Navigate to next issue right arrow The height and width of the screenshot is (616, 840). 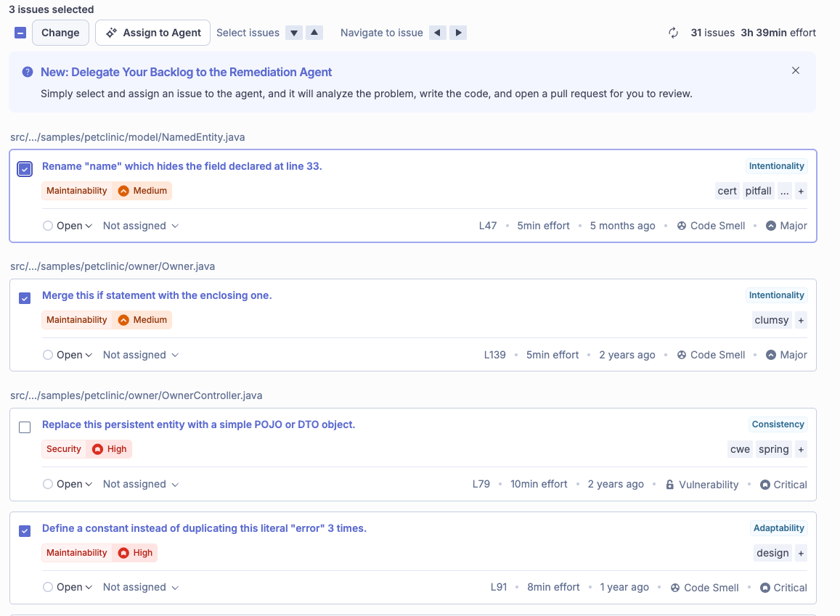(457, 33)
